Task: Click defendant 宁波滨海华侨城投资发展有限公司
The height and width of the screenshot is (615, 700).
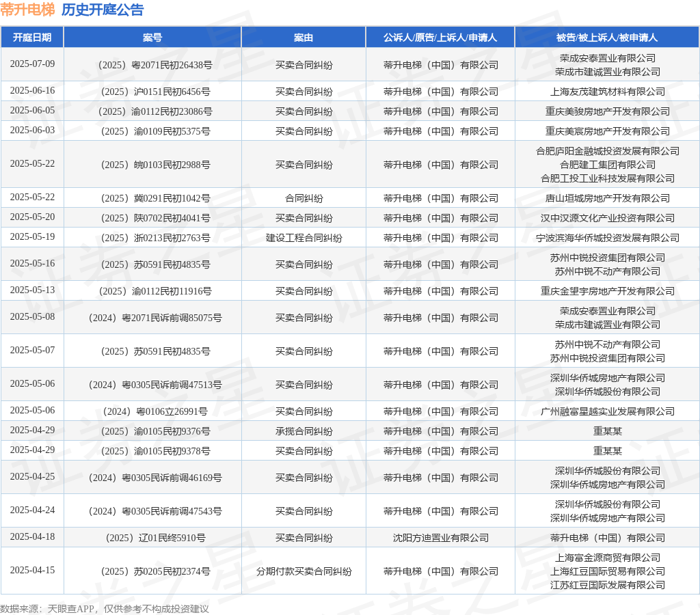Action: pos(607,238)
